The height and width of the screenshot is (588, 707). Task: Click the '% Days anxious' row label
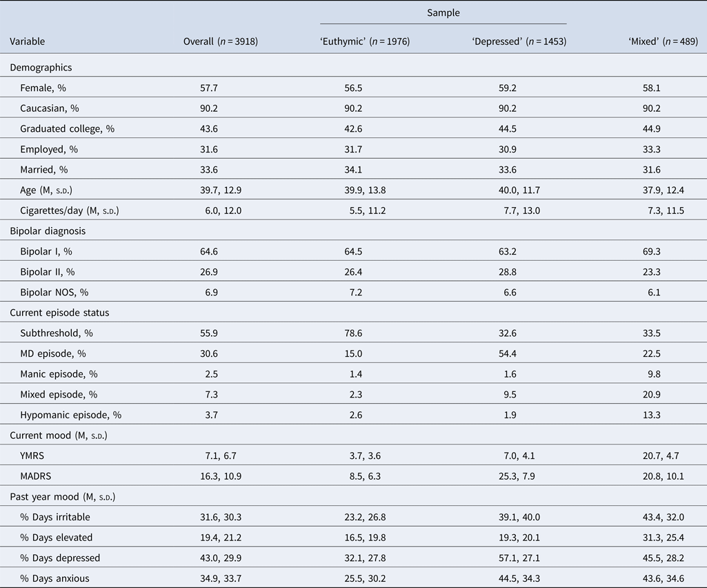pyautogui.click(x=54, y=578)
